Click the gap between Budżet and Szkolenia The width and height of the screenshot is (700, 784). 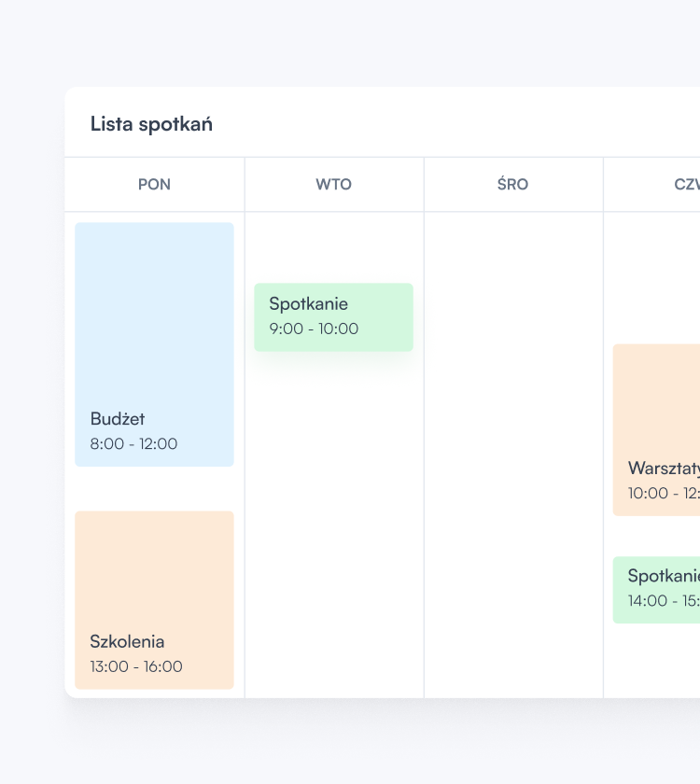point(155,489)
